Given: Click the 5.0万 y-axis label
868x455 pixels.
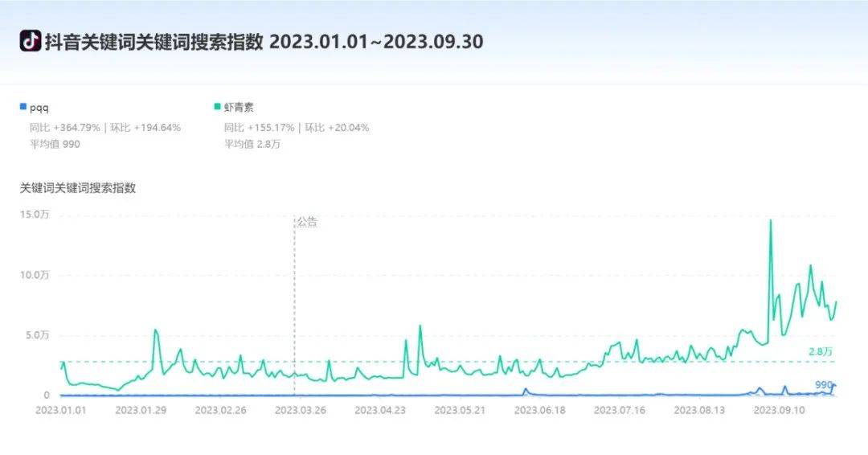Looking at the screenshot, I should (x=37, y=335).
